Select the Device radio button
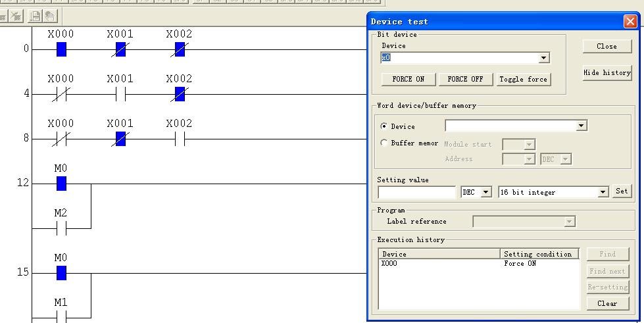 point(384,126)
